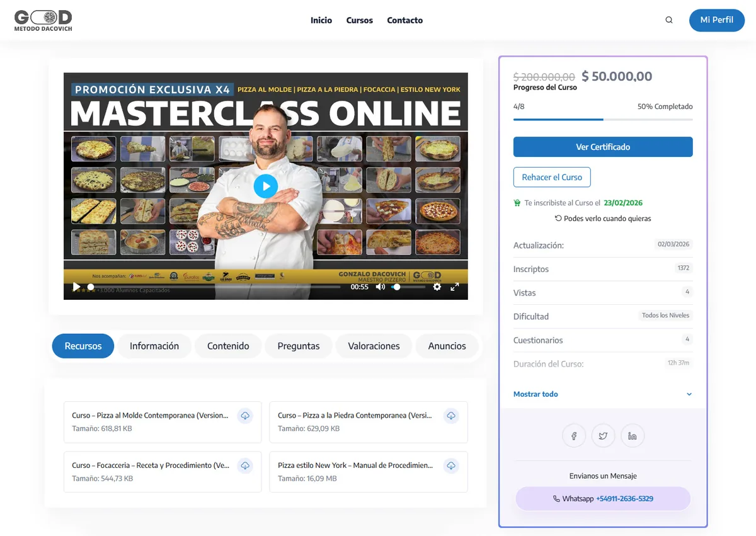Switch to the Contenido tab
The height and width of the screenshot is (536, 756).
pyautogui.click(x=228, y=346)
